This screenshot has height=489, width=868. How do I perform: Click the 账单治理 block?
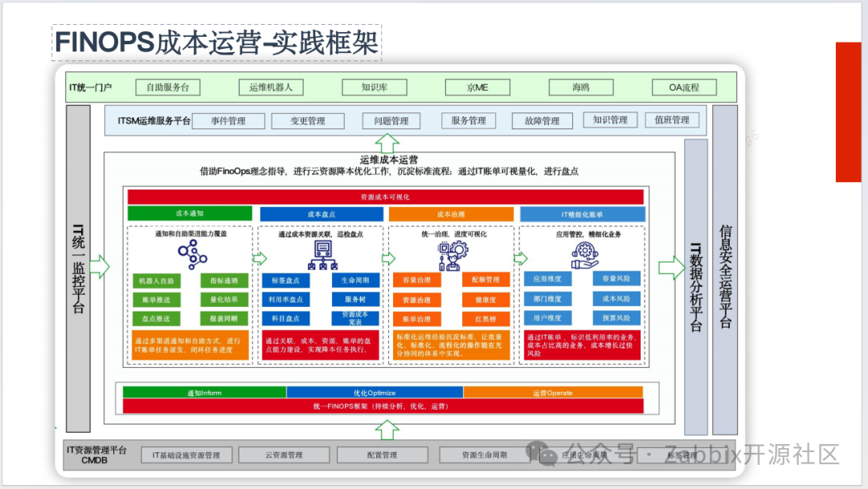tap(417, 320)
